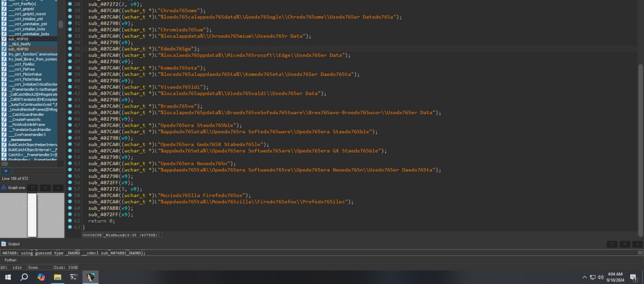Image resolution: width=644 pixels, height=284 pixels.
Task: Click the Python console tab
Action: (x=11, y=260)
